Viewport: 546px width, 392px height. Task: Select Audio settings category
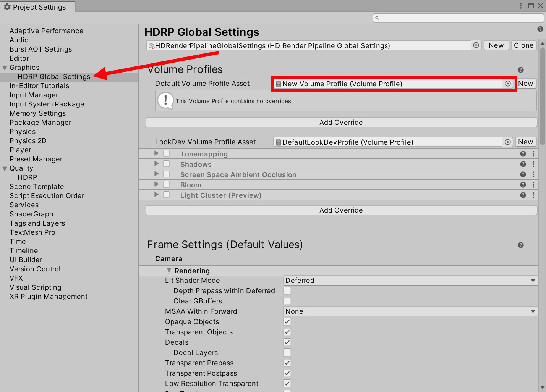pos(19,40)
